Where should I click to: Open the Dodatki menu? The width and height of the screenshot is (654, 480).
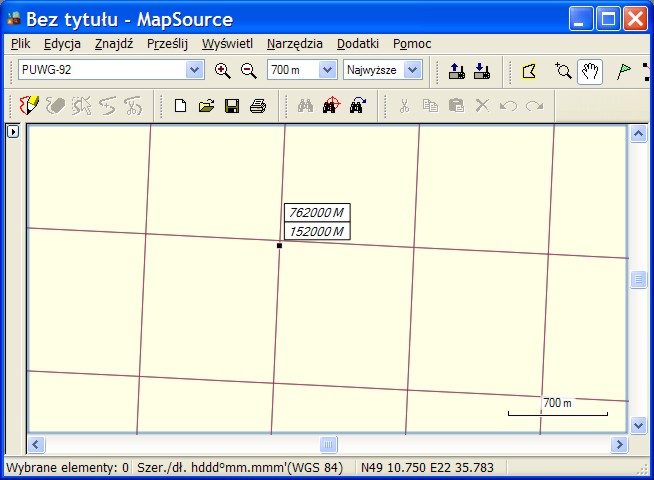358,43
